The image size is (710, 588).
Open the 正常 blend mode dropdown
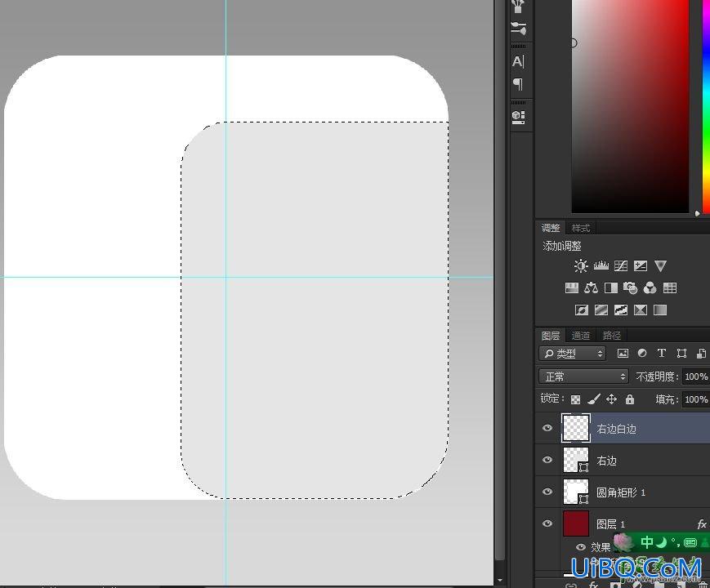coord(584,376)
